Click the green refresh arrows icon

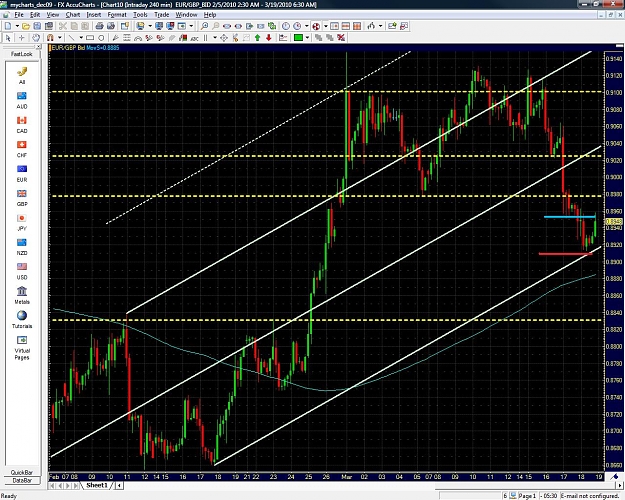pos(272,26)
